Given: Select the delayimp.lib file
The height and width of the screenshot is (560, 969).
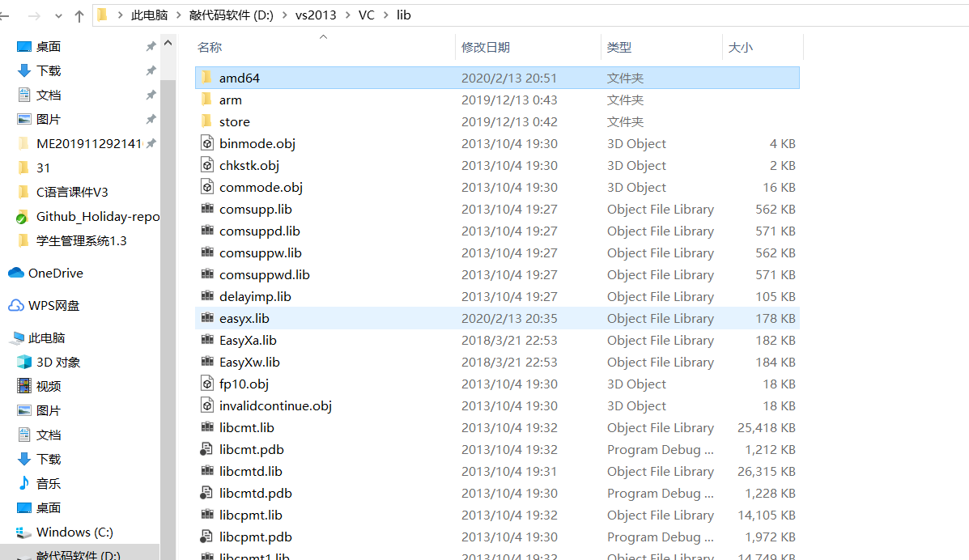Looking at the screenshot, I should coord(497,296).
